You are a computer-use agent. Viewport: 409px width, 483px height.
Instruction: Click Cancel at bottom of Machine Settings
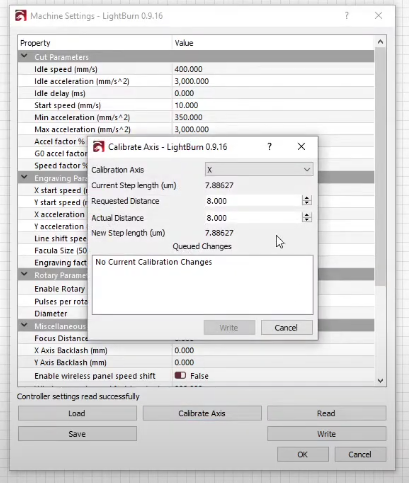pos(360,454)
